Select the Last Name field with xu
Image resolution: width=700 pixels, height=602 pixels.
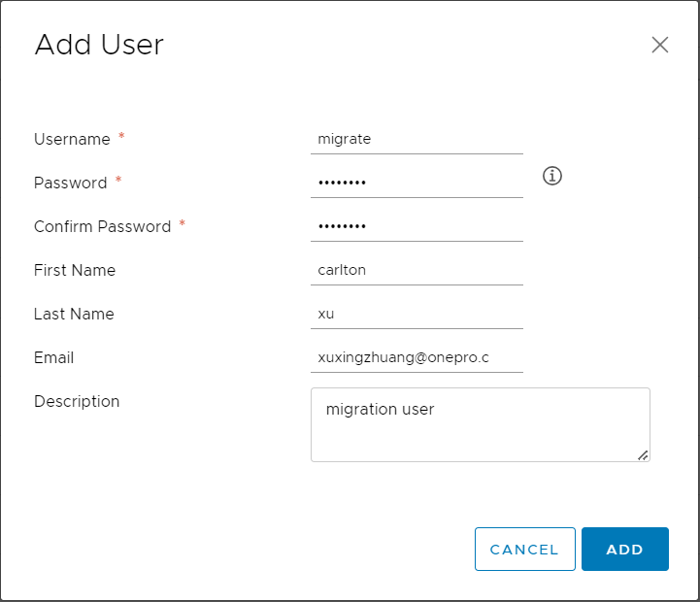click(x=417, y=314)
